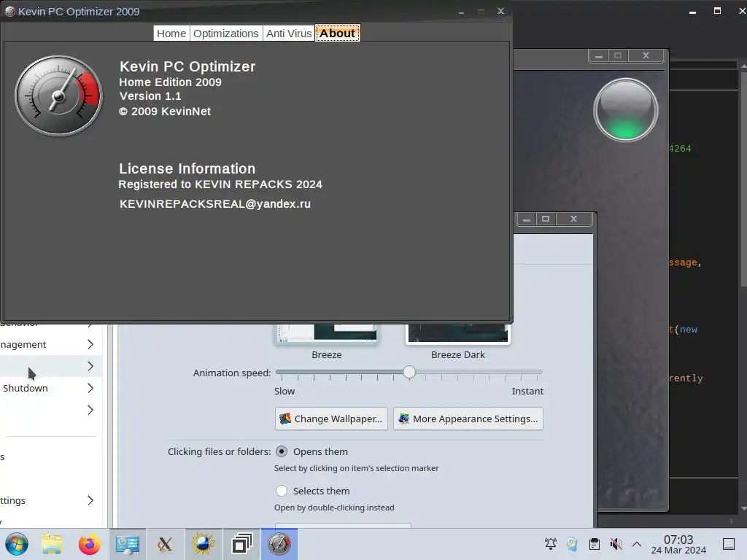The height and width of the screenshot is (560, 747).
Task: Close the green orb window
Action: coord(646,55)
